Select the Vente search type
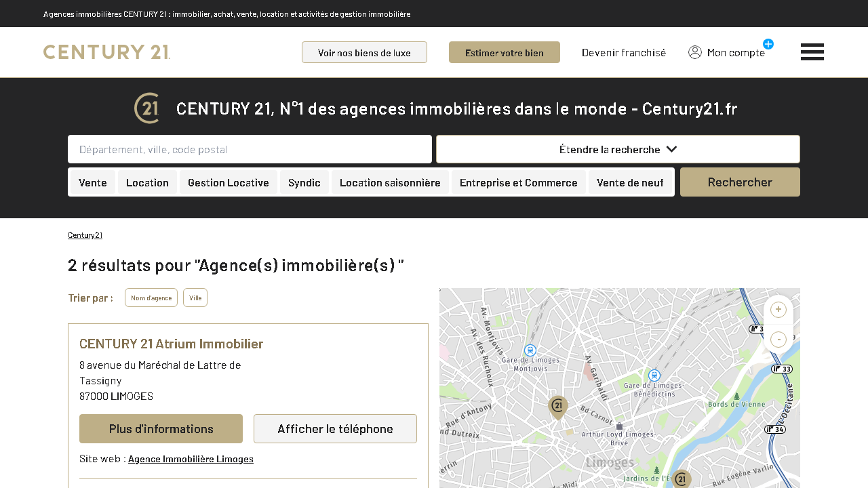 (93, 182)
